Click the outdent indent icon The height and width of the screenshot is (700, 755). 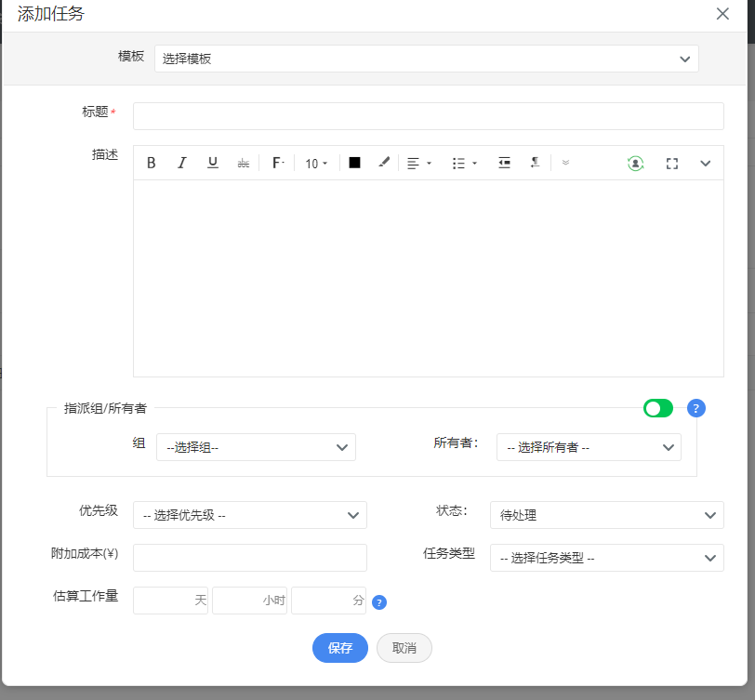(x=504, y=163)
